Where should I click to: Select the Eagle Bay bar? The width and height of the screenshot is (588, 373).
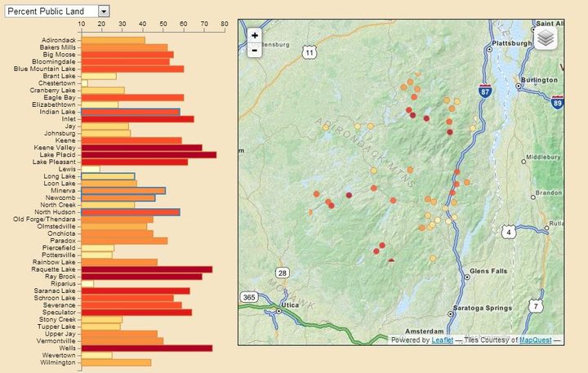coord(133,97)
